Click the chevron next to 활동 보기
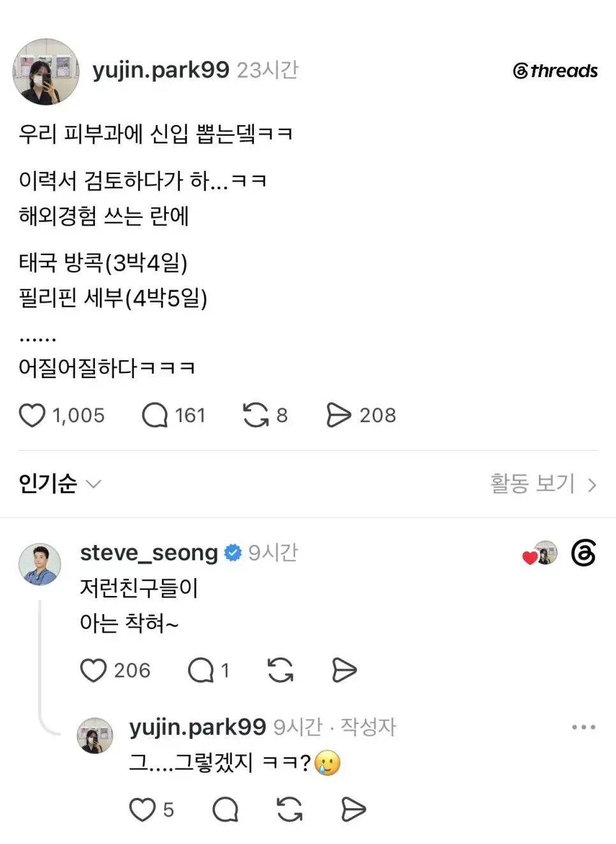Image resolution: width=616 pixels, height=844 pixels. pos(592,486)
